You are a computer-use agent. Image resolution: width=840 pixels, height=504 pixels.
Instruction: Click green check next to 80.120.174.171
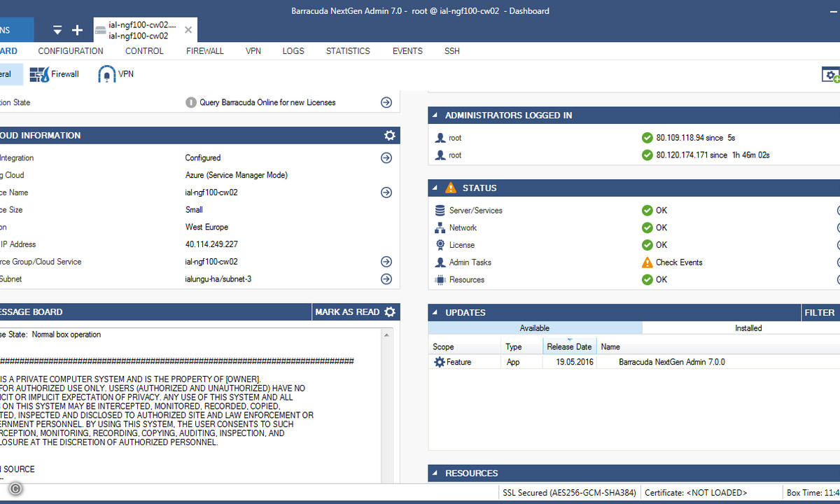pyautogui.click(x=647, y=155)
